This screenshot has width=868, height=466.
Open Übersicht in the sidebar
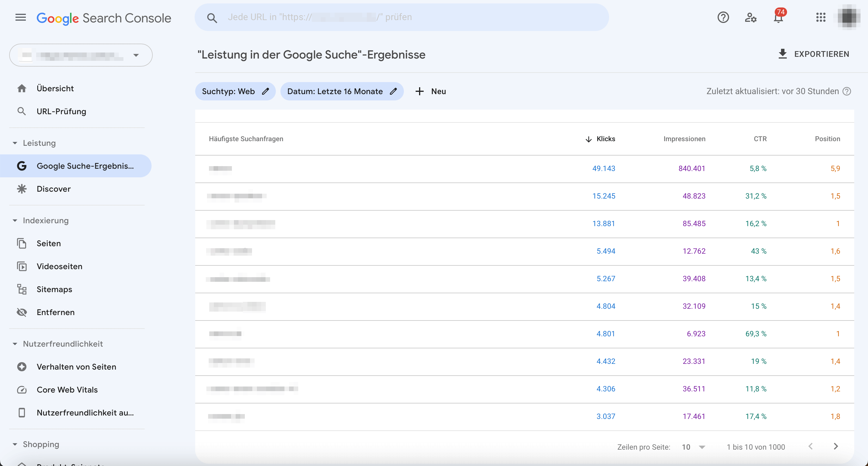coord(55,88)
